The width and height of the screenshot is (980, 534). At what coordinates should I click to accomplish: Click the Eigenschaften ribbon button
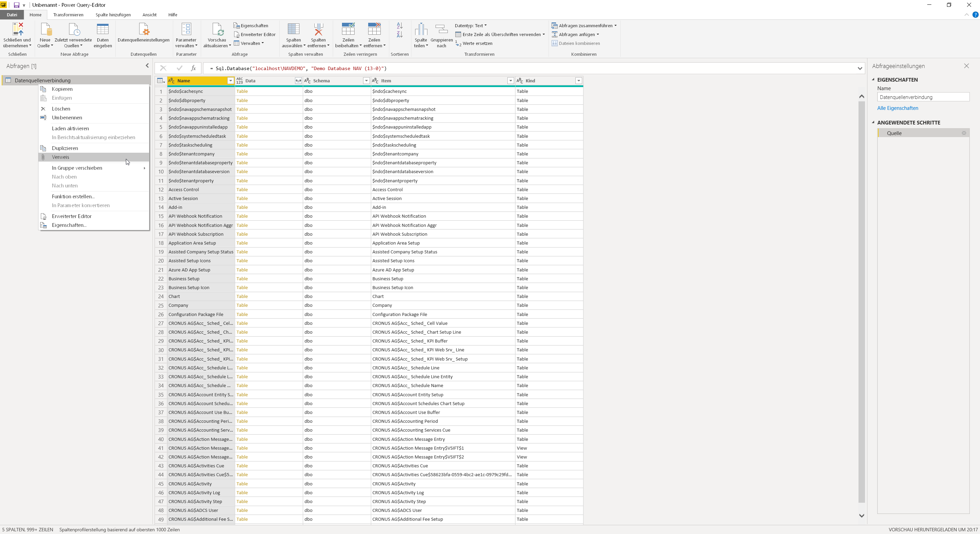(x=251, y=26)
